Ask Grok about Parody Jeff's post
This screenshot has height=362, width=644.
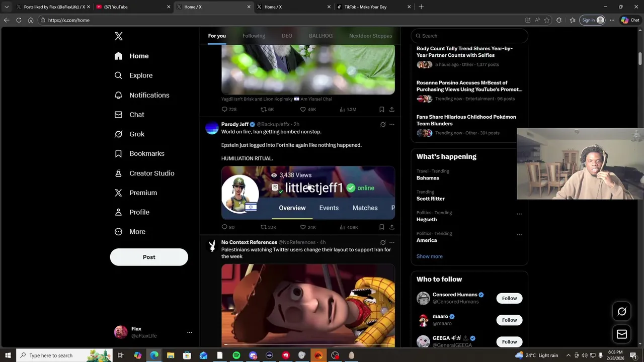[383, 124]
